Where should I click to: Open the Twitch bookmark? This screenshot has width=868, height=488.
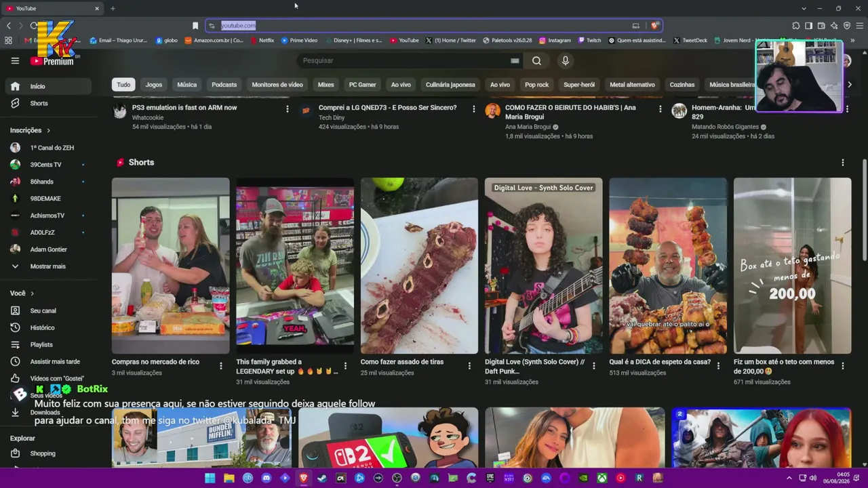589,41
